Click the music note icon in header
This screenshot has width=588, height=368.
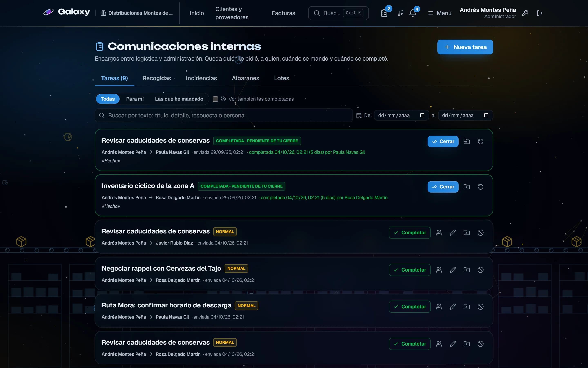point(400,13)
